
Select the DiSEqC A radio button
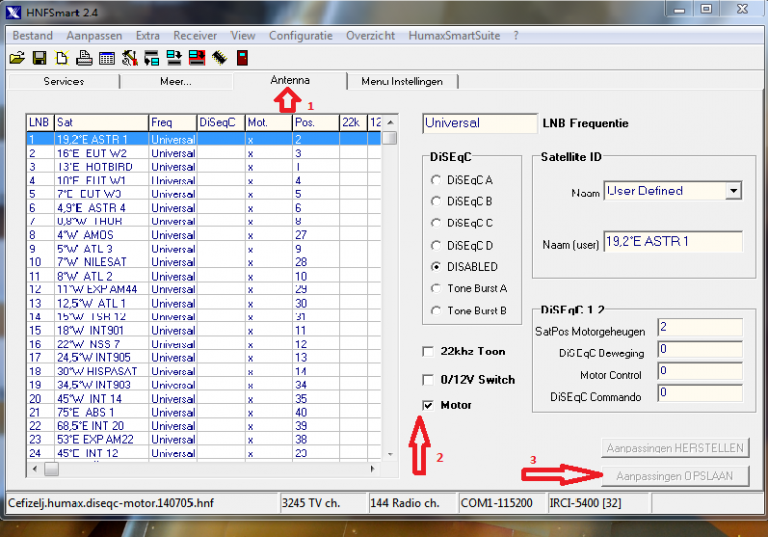[435, 180]
